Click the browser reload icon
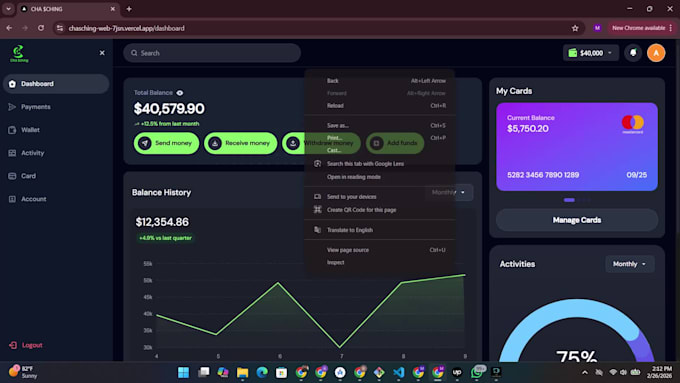The image size is (680, 383). (41, 28)
